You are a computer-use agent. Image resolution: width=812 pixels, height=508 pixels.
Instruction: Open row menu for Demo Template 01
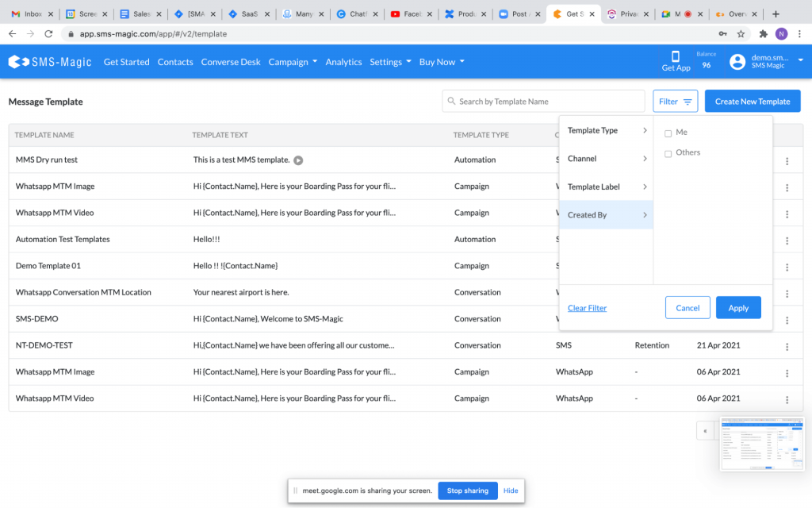point(787,267)
